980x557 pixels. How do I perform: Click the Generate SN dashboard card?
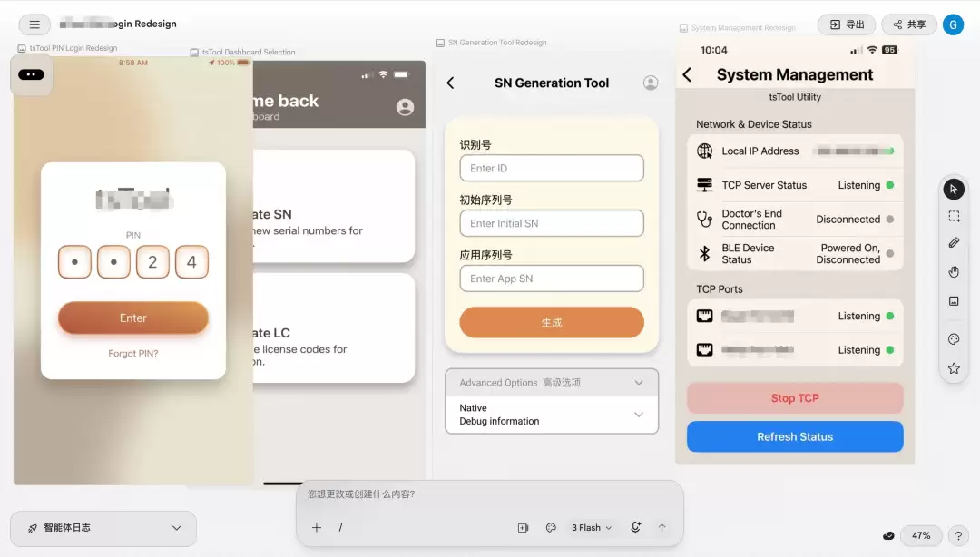tap(334, 206)
